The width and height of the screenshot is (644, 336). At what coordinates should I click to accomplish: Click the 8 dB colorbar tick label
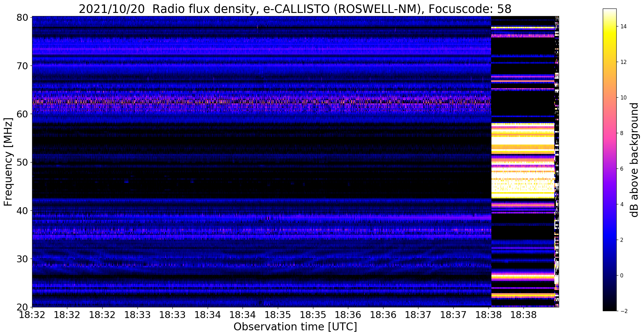pos(621,133)
